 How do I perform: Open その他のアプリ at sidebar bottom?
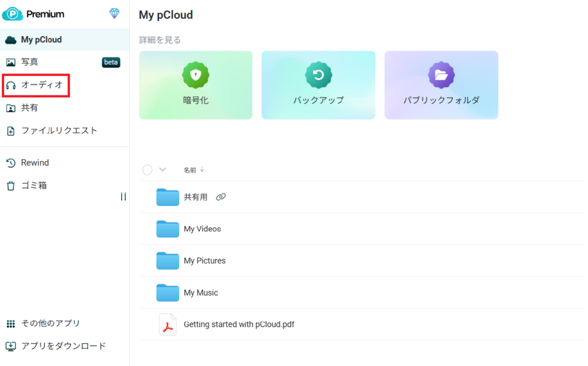pos(51,323)
